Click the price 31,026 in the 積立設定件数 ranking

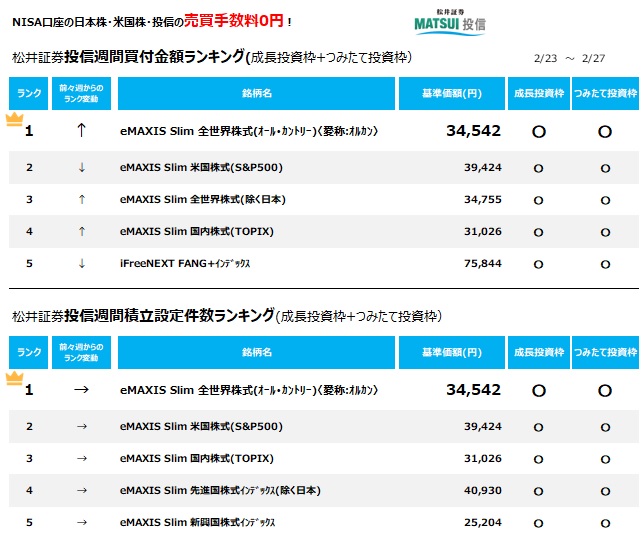[483, 458]
